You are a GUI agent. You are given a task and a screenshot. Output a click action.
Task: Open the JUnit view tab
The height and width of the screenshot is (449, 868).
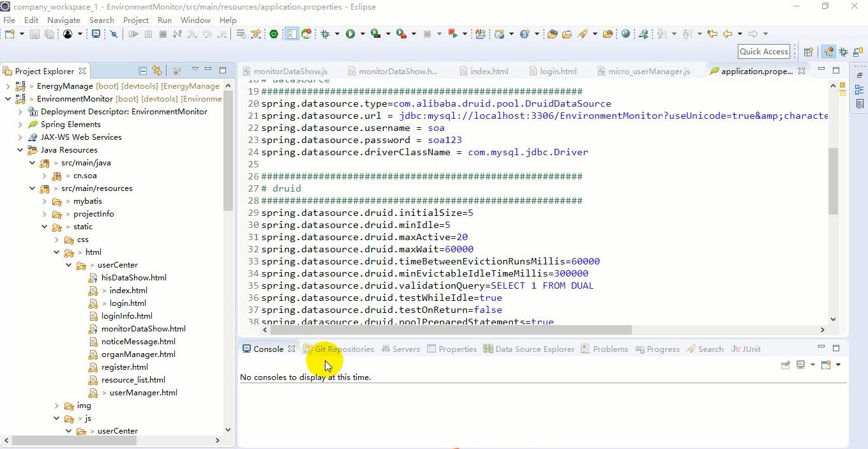(x=746, y=349)
